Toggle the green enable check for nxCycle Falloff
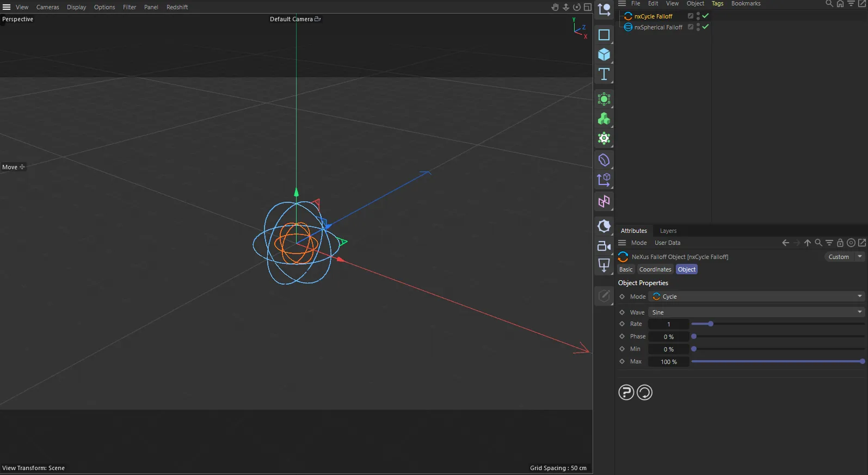Image resolution: width=868 pixels, height=475 pixels. 705,16
